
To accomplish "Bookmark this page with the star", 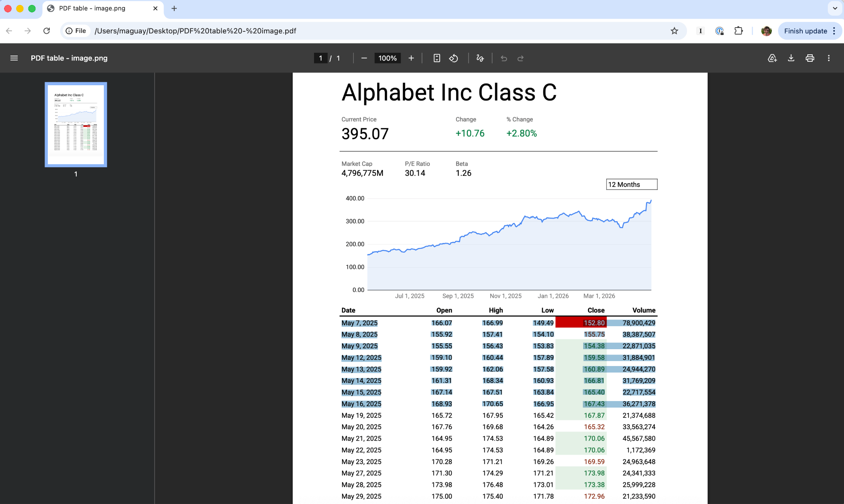I will pyautogui.click(x=674, y=31).
